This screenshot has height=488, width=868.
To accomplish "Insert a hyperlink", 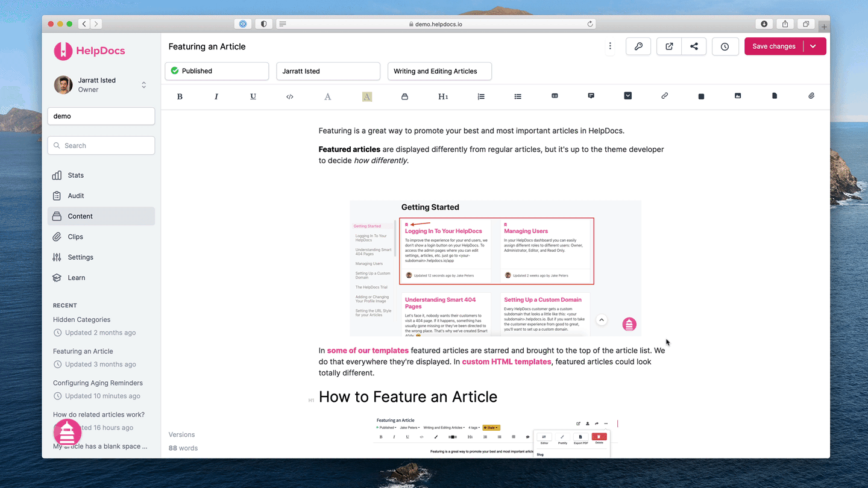I will [664, 96].
